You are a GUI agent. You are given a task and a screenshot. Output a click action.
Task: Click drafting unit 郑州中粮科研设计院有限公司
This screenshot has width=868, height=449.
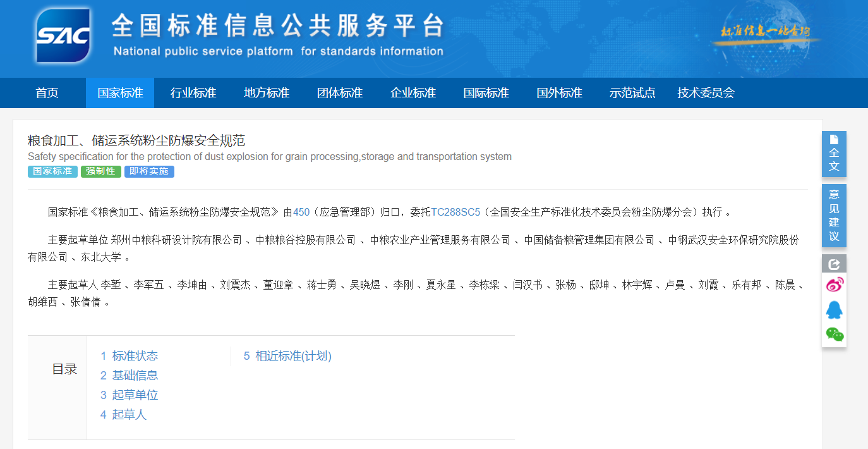click(176, 240)
